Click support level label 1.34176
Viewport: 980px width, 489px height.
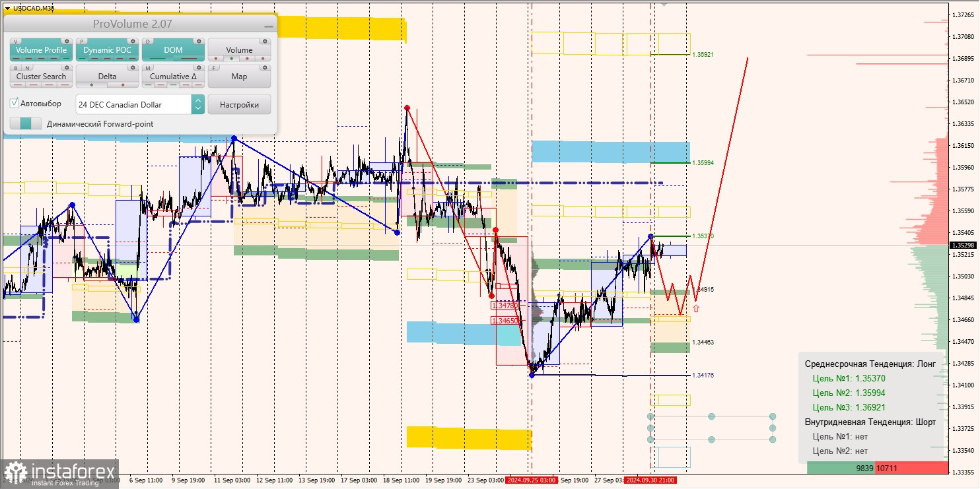[x=703, y=375]
